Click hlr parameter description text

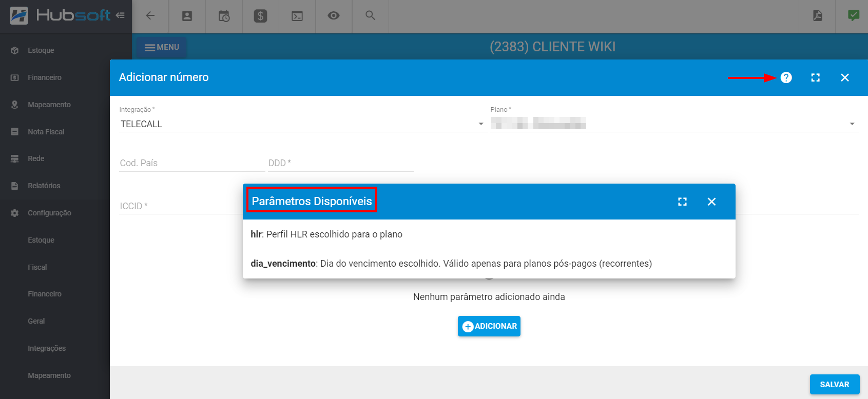click(x=326, y=234)
